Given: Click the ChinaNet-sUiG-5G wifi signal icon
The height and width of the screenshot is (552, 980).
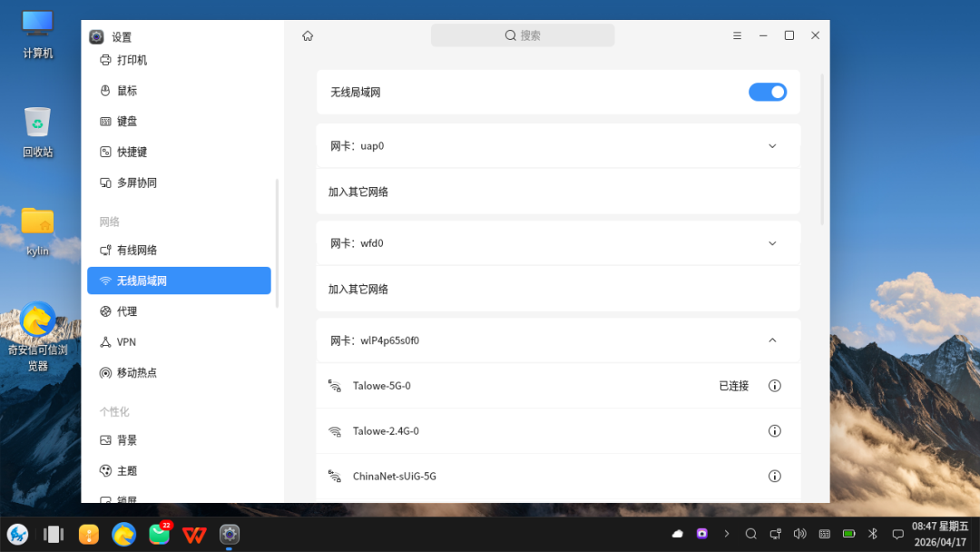Looking at the screenshot, I should tap(335, 477).
